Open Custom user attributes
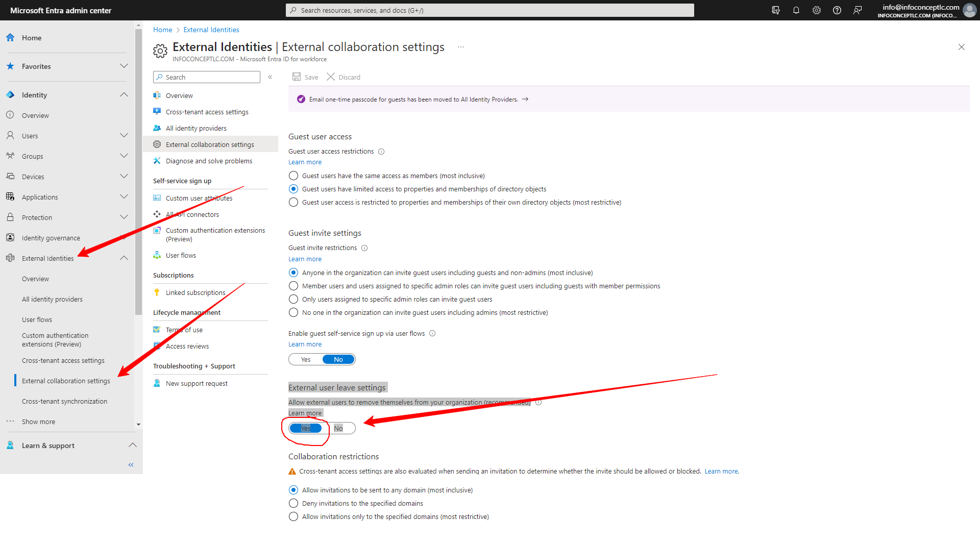The image size is (980, 545). click(199, 198)
